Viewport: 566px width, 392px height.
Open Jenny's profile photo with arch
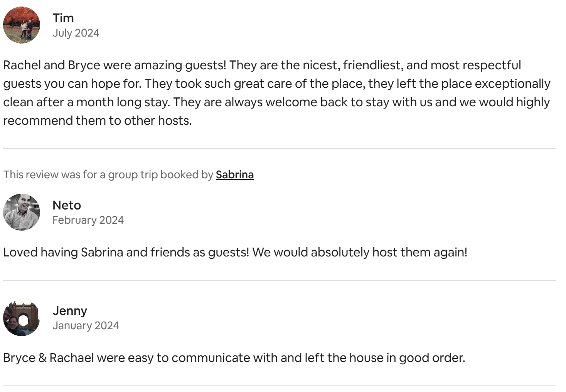pyautogui.click(x=22, y=318)
